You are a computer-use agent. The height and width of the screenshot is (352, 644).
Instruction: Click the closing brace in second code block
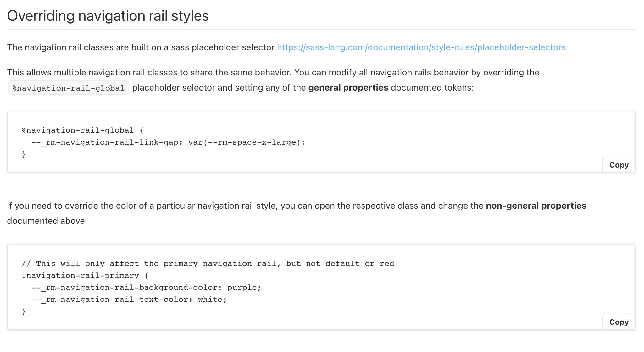[x=24, y=311]
